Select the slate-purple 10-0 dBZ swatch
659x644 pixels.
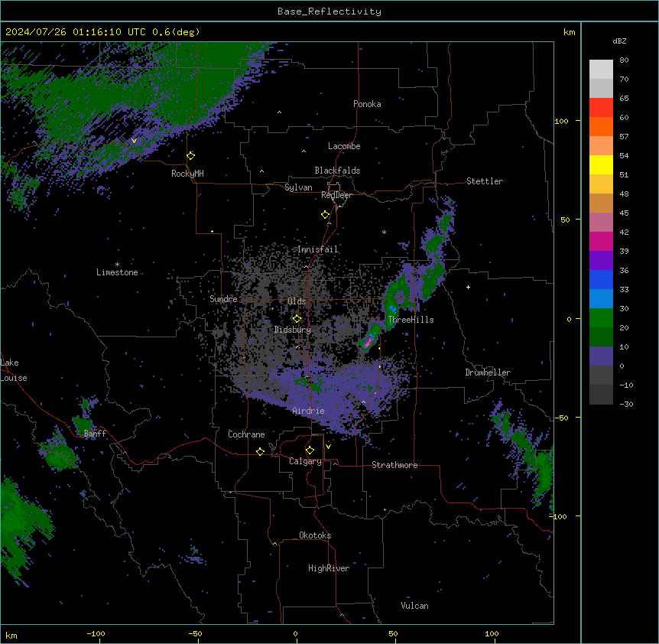(x=601, y=356)
